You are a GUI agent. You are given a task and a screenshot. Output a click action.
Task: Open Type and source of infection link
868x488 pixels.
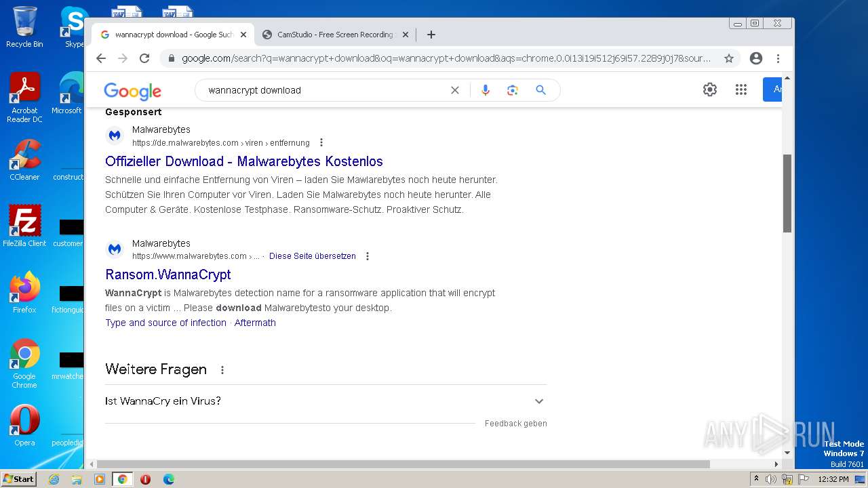point(165,323)
